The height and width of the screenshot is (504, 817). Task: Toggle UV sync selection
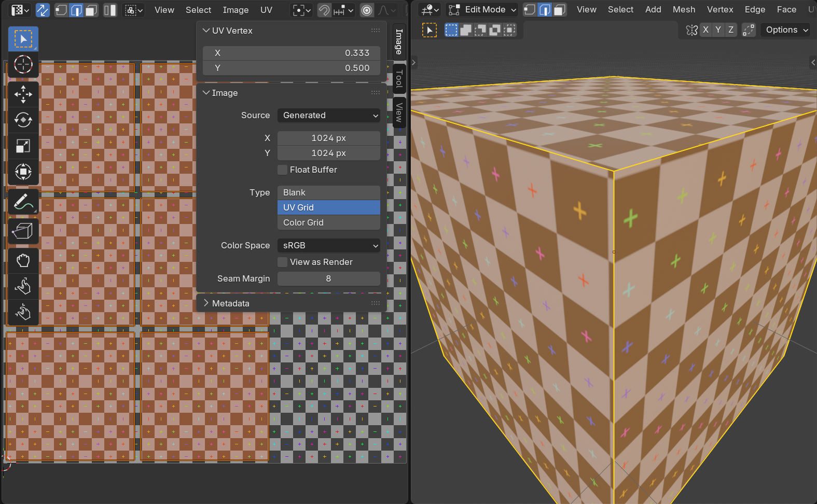point(43,10)
